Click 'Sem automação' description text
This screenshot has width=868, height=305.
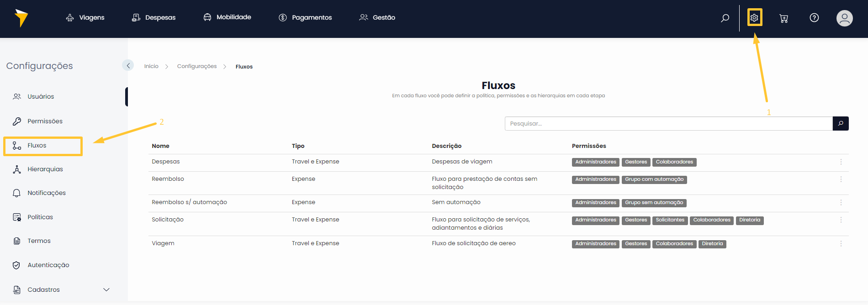[x=456, y=202]
